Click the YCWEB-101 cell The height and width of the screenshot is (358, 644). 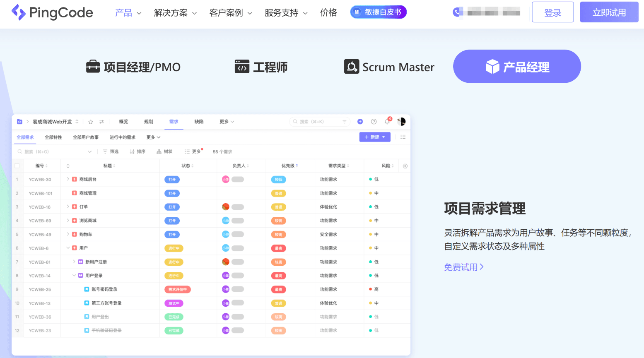click(x=41, y=193)
